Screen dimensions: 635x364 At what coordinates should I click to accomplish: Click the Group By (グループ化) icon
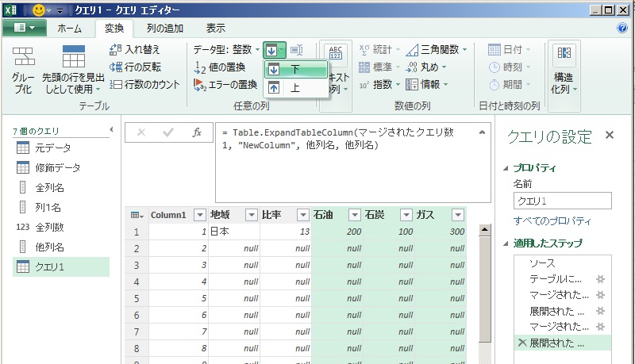tap(23, 56)
